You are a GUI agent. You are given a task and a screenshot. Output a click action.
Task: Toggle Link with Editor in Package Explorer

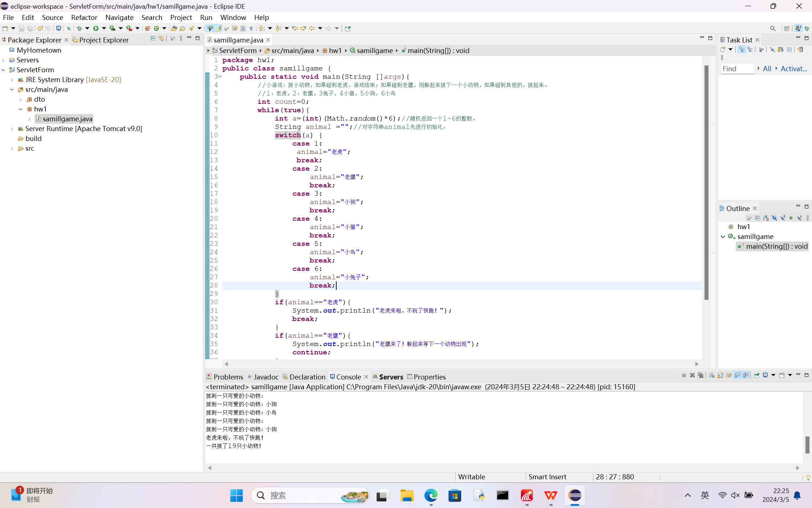pos(161,38)
